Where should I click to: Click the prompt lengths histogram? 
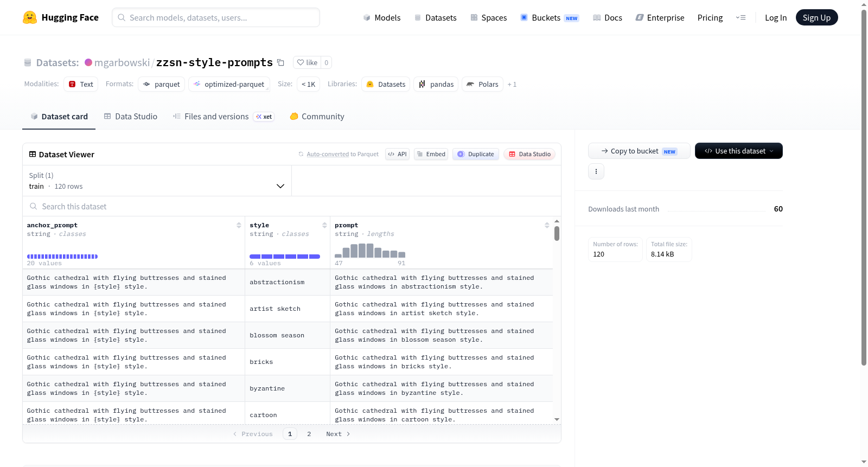point(370,251)
